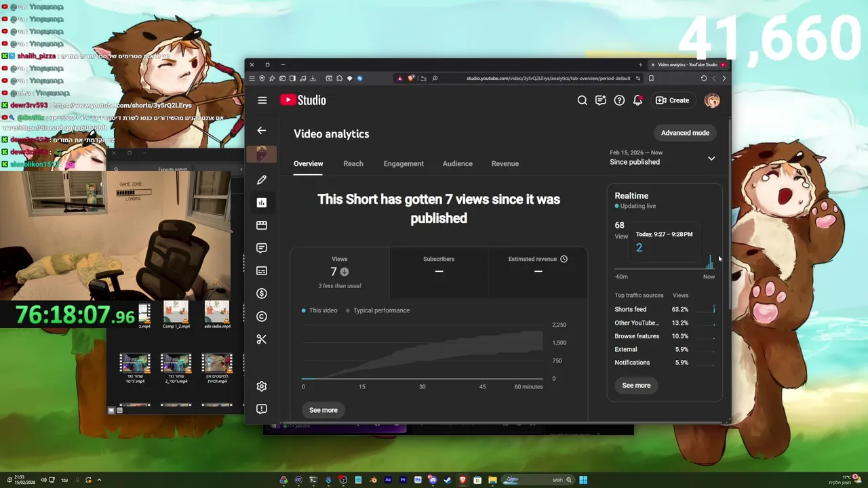Click the Other YouTube traffic source row
Viewport: 868px width, 488px height.
pyautogui.click(x=665, y=323)
